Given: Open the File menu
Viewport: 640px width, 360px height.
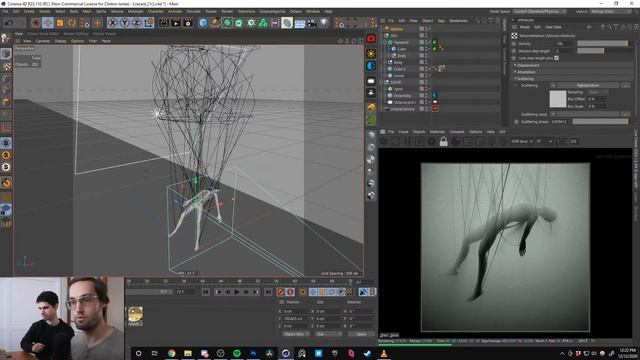Looking at the screenshot, I should pyautogui.click(x=6, y=11).
